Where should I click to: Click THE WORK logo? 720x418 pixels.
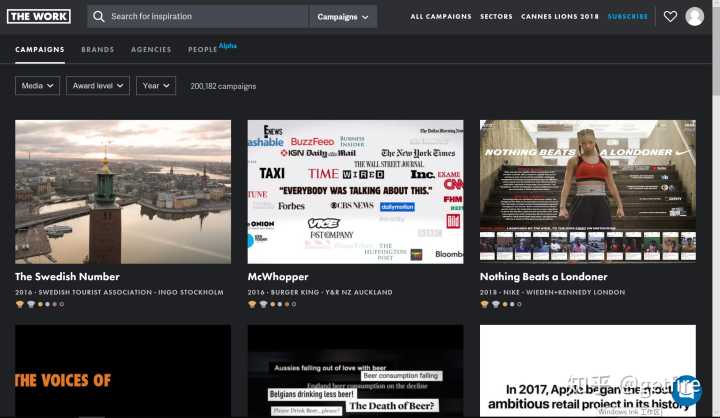(x=39, y=17)
